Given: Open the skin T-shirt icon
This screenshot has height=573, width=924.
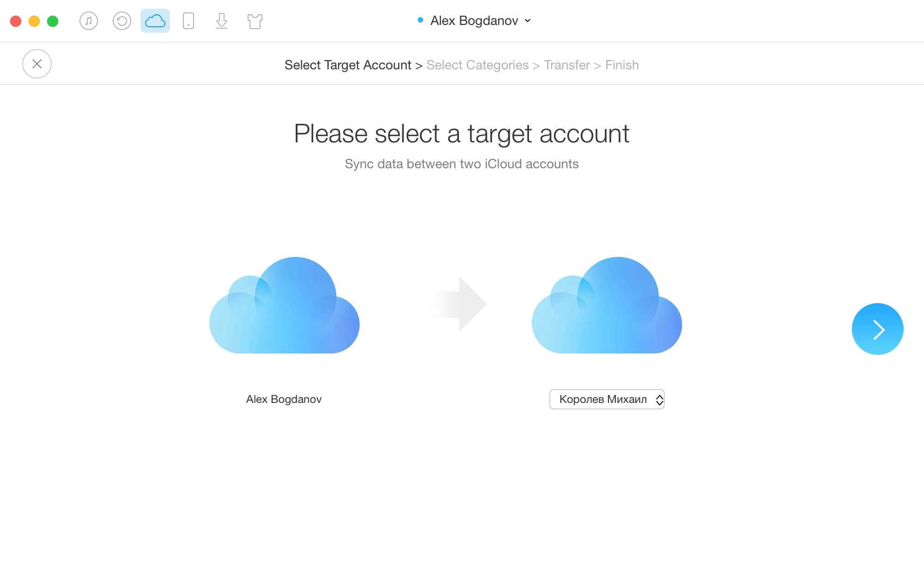Looking at the screenshot, I should 255,21.
